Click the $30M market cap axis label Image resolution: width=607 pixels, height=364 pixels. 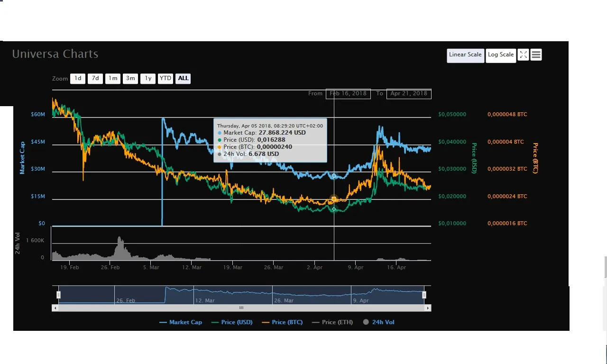[38, 169]
